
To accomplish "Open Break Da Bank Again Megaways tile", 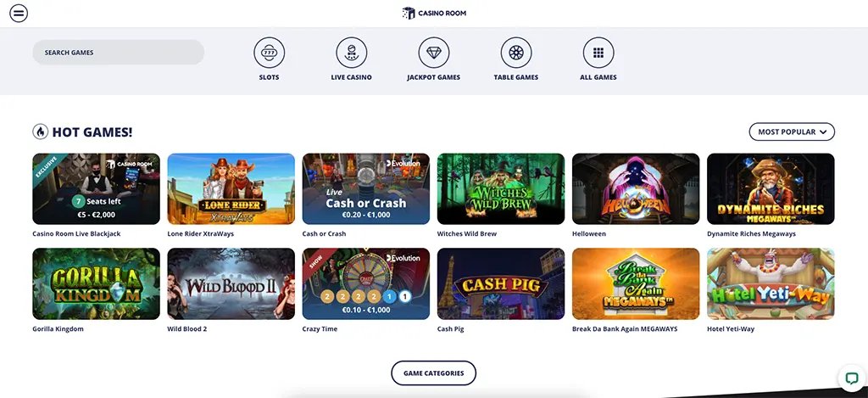I will pyautogui.click(x=636, y=283).
